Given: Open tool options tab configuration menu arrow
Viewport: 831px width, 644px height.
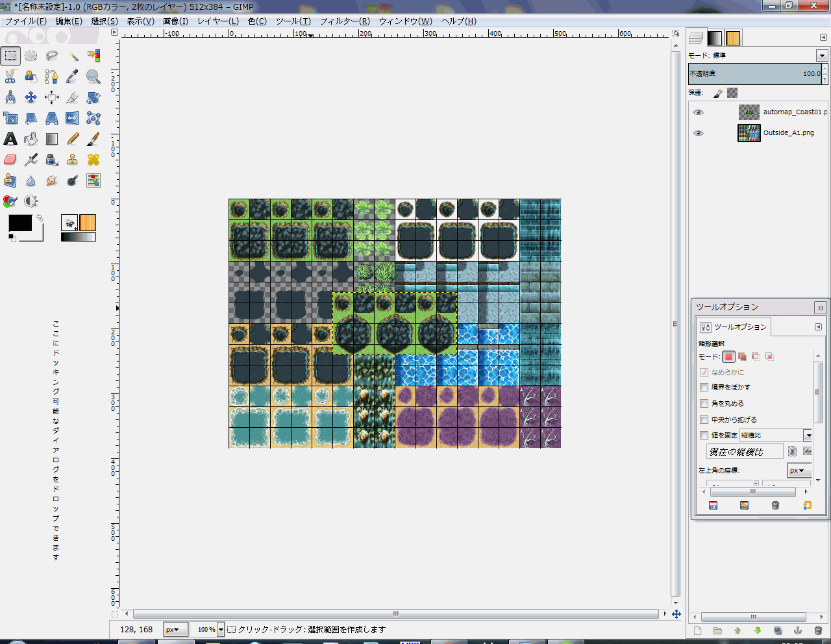Looking at the screenshot, I should (818, 327).
